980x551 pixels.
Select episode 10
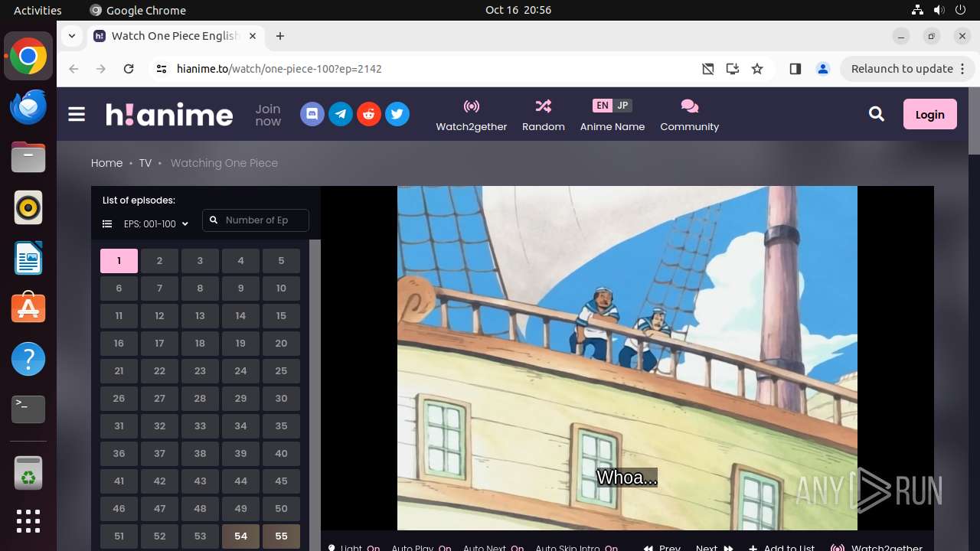pyautogui.click(x=281, y=289)
